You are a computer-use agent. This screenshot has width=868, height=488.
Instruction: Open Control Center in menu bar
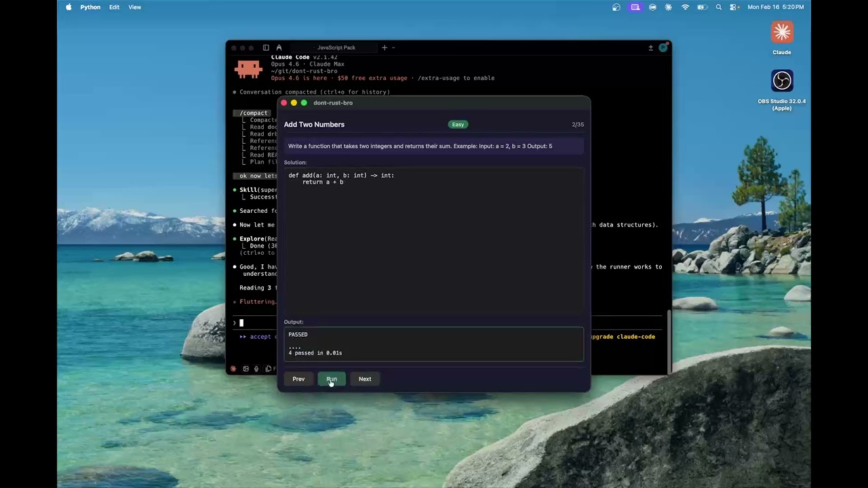pyautogui.click(x=734, y=7)
